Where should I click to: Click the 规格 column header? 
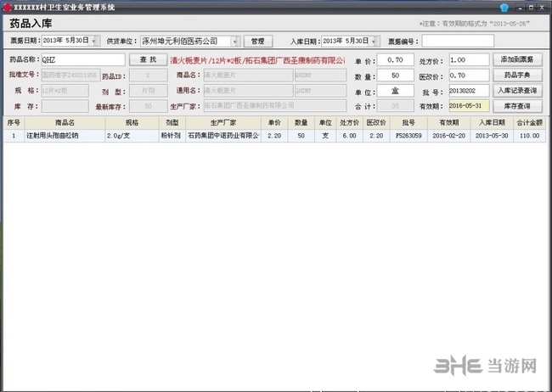pyautogui.click(x=132, y=123)
